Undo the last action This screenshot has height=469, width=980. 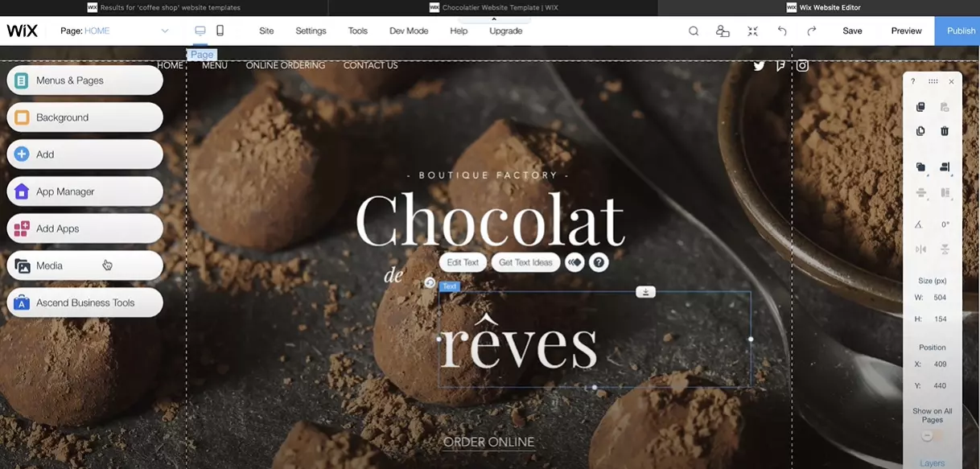(782, 31)
